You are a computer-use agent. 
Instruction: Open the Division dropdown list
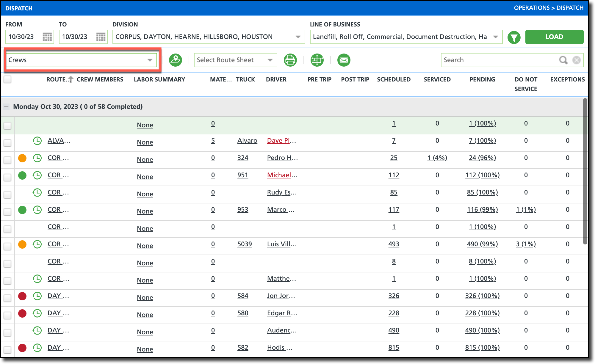[208, 37]
